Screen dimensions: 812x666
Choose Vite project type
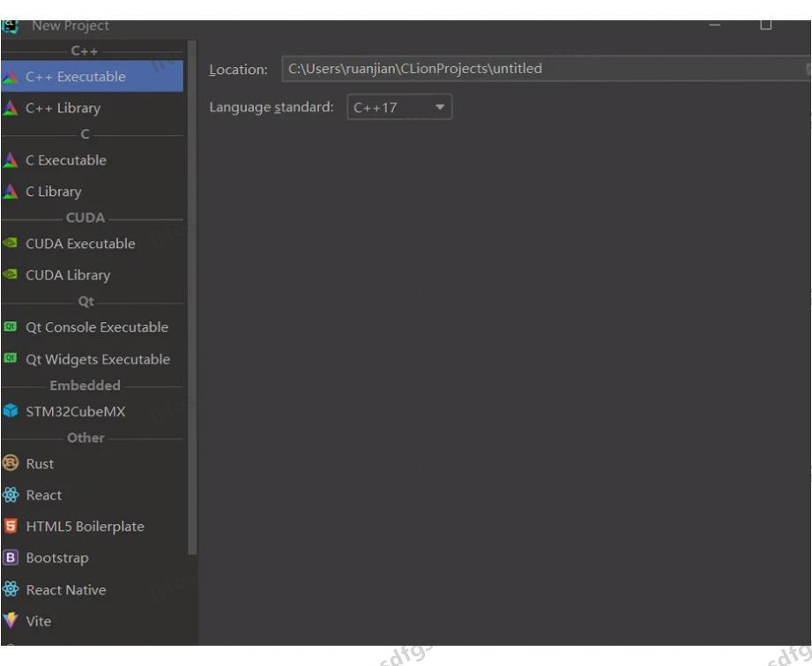[x=93, y=621]
